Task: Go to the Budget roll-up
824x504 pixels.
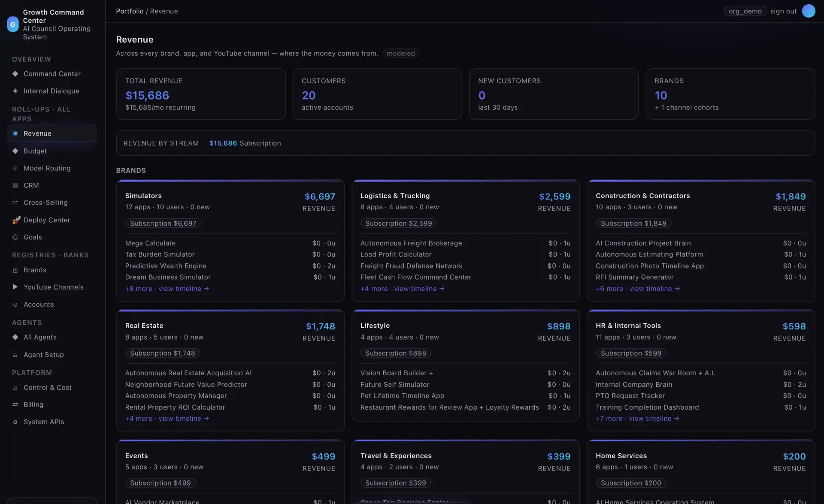Action: point(52,151)
